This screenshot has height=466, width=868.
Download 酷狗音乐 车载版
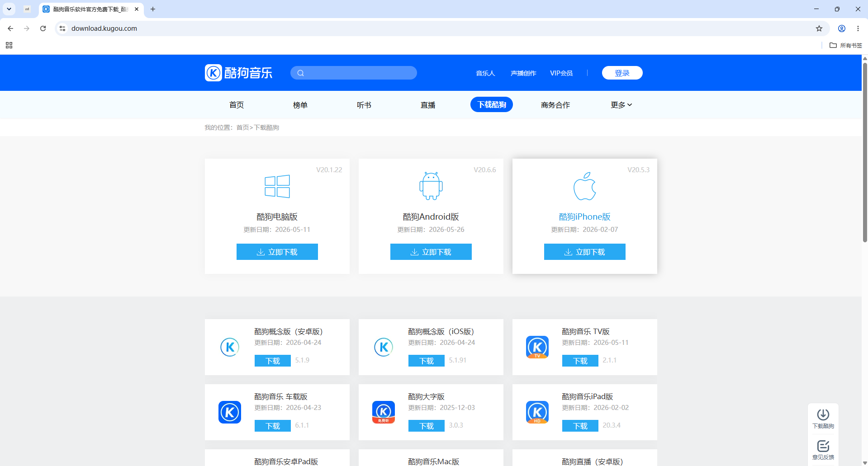[x=273, y=426]
